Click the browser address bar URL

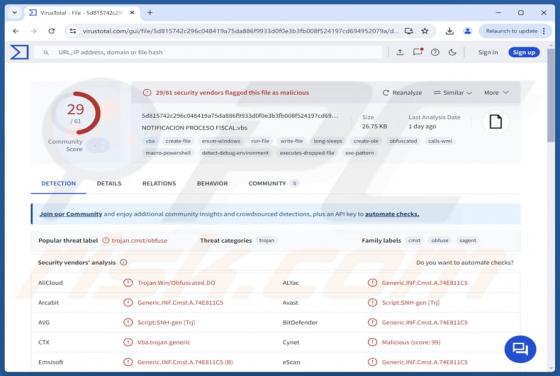pos(240,31)
